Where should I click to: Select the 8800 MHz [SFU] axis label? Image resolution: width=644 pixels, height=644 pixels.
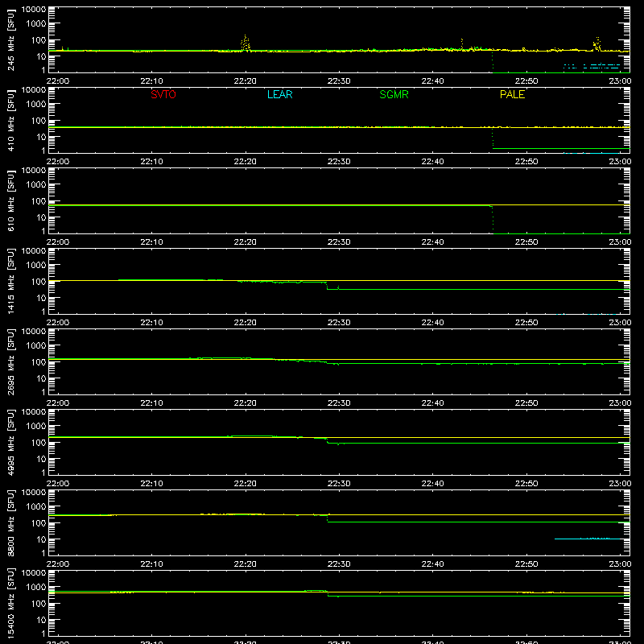10,522
